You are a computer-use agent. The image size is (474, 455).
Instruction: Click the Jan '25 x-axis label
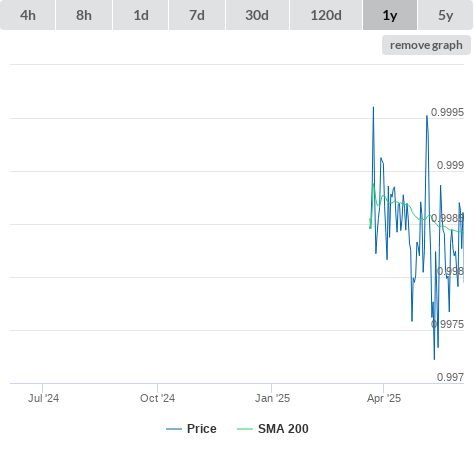point(272,398)
